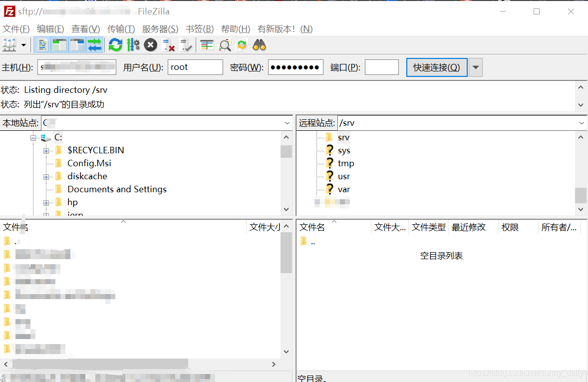This screenshot has width=588, height=382.
Task: Open the 远程站点 path dropdown
Action: click(x=582, y=123)
